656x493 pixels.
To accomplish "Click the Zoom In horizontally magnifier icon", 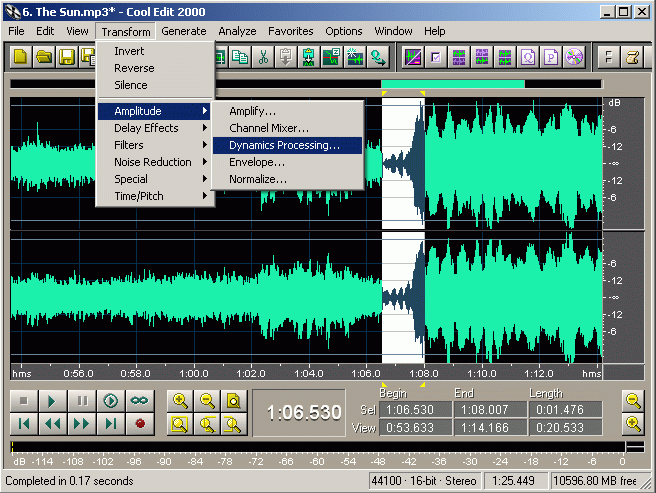I will [181, 401].
